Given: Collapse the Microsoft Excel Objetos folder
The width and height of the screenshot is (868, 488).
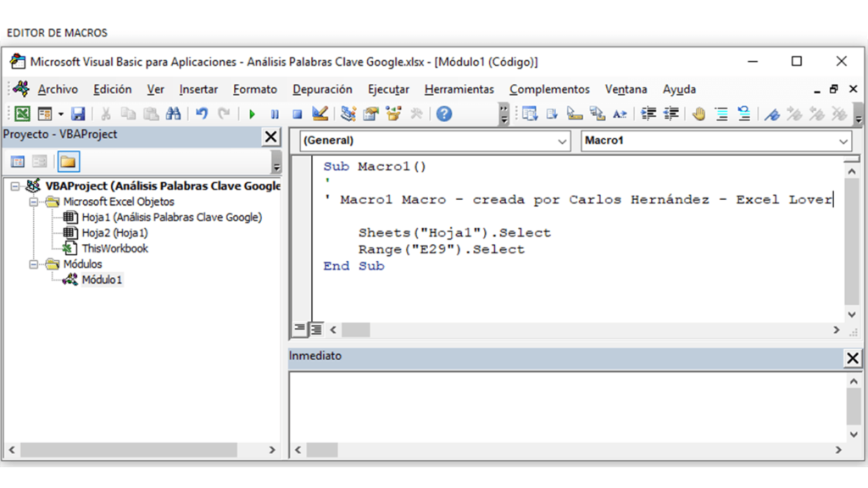Looking at the screenshot, I should click(35, 202).
